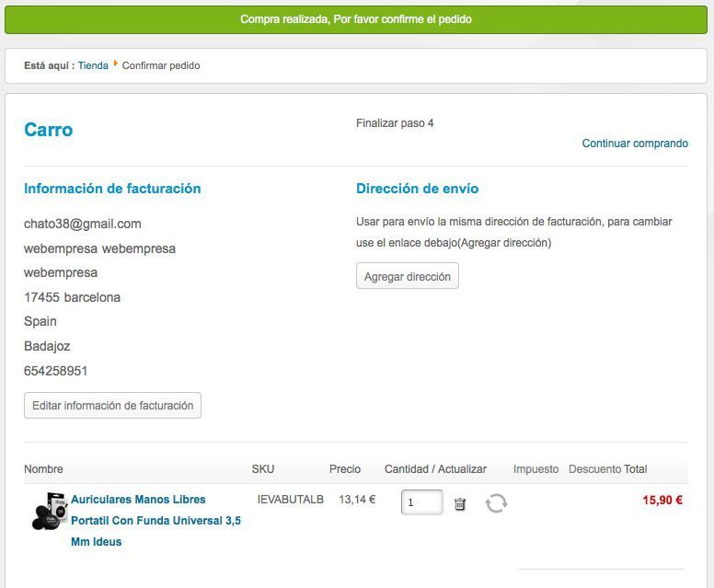Select the email chato38@gmail.com text
This screenshot has width=714, height=588.
(x=83, y=225)
